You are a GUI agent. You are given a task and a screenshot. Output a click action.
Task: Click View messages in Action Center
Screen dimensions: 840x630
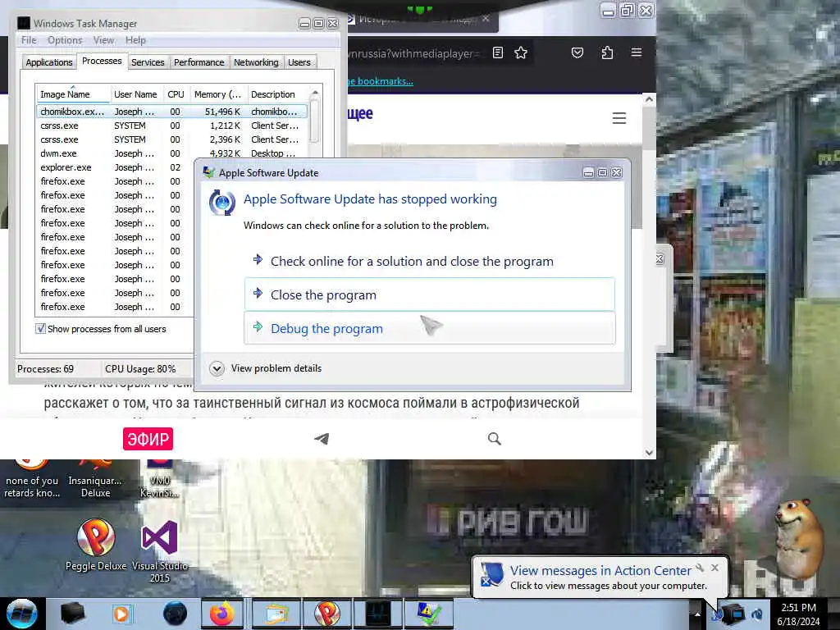click(600, 571)
